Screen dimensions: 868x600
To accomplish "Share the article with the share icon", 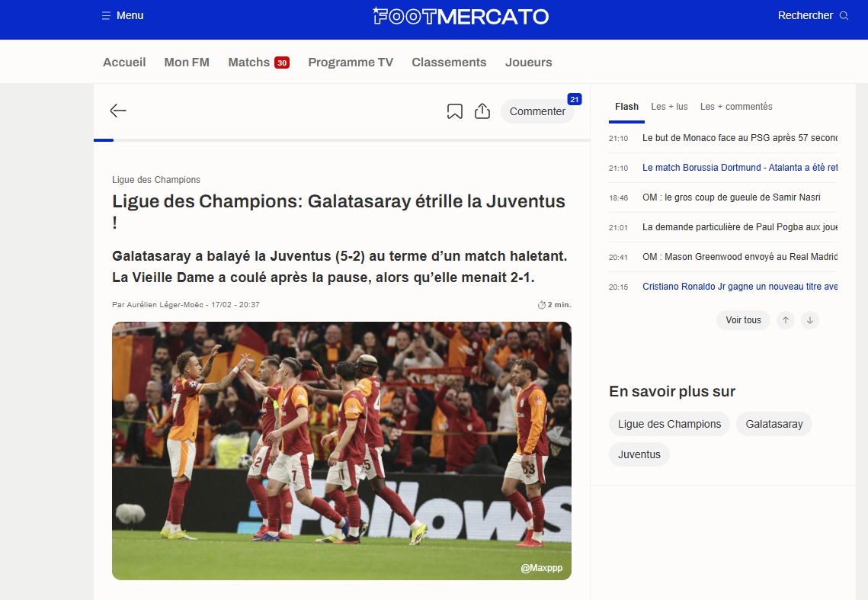I will [x=482, y=111].
